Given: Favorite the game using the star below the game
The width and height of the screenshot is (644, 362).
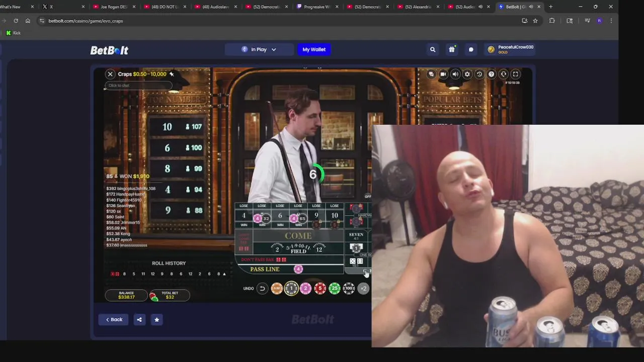Looking at the screenshot, I should [156, 319].
